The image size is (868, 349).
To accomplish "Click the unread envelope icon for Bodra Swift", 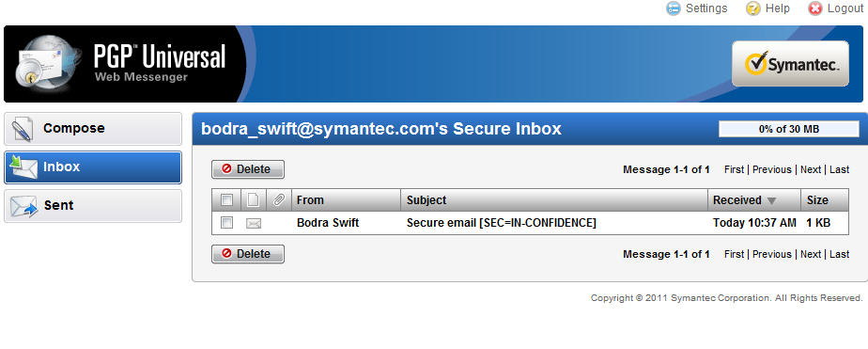I will click(x=254, y=223).
